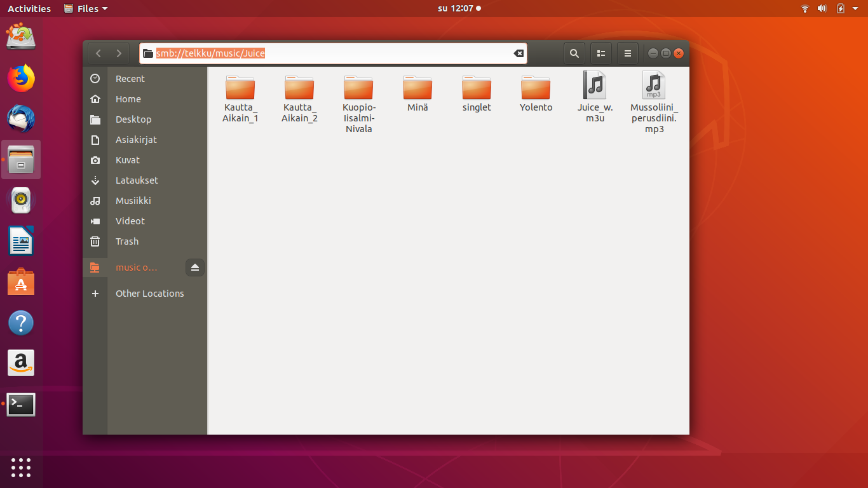Click the smb location path field
Image resolution: width=868 pixels, height=488 pixels.
pos(330,53)
